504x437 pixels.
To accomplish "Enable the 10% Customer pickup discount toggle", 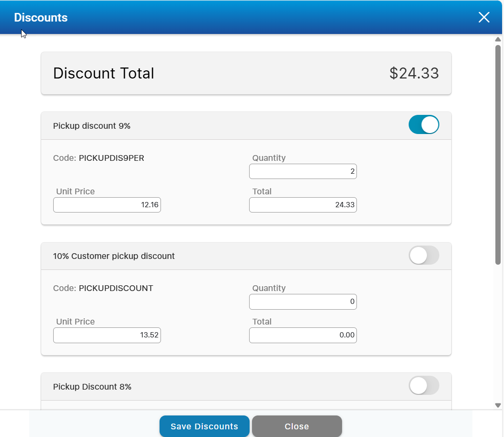I will tap(424, 256).
